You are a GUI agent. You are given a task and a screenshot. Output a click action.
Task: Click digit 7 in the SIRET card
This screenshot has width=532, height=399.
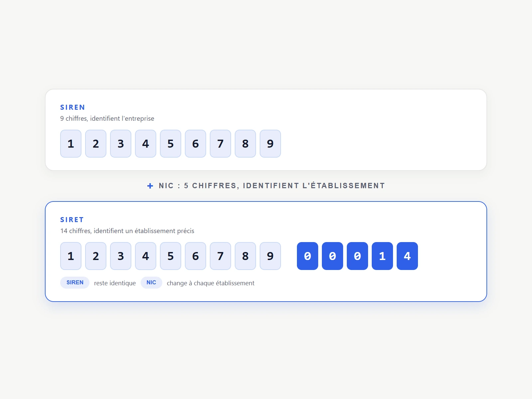tap(220, 256)
